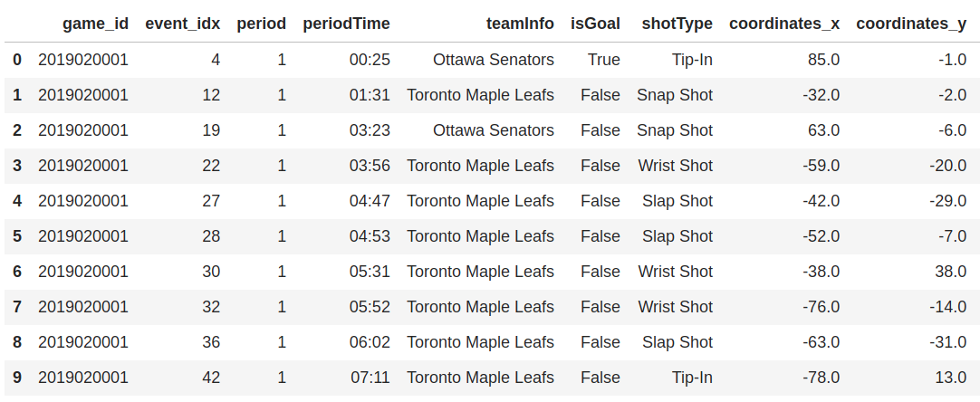Select row index 9 label
This screenshot has width=980, height=402.
[x=17, y=378]
